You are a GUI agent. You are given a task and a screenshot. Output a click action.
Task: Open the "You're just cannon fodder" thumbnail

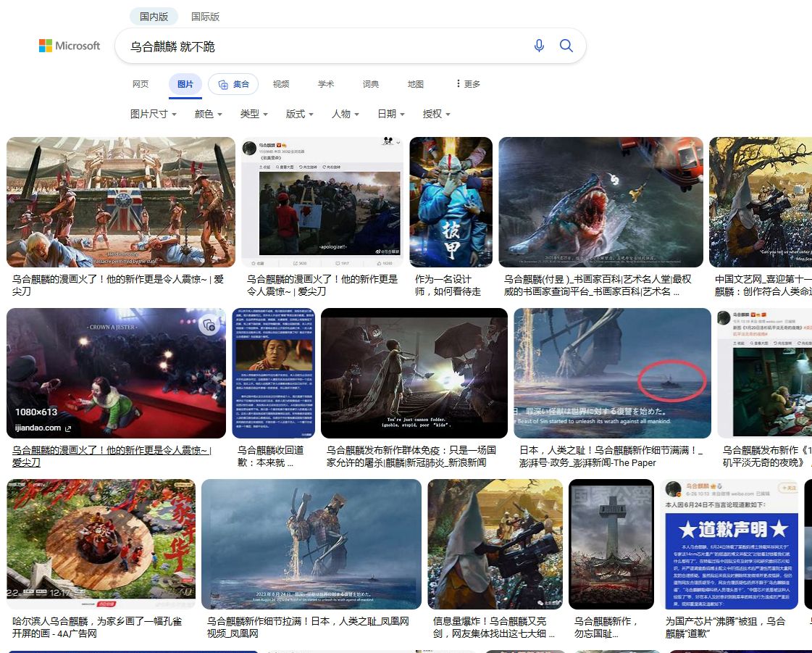coord(414,373)
